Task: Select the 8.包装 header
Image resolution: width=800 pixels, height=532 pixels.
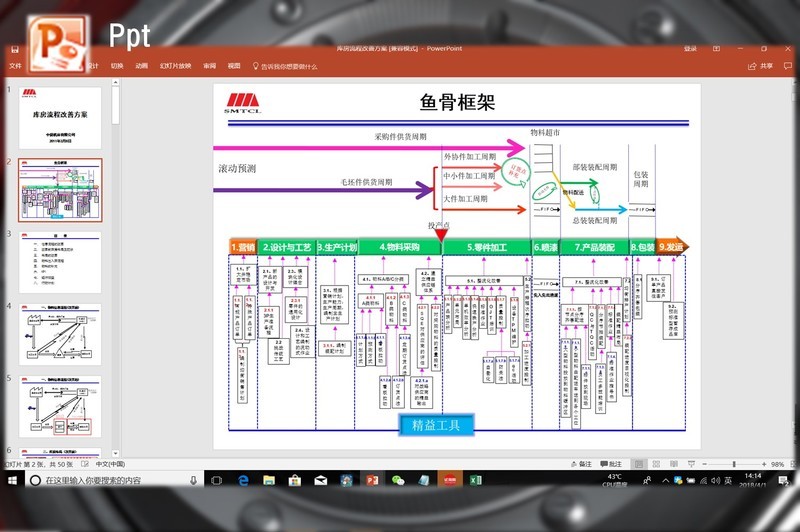Action: click(x=643, y=247)
